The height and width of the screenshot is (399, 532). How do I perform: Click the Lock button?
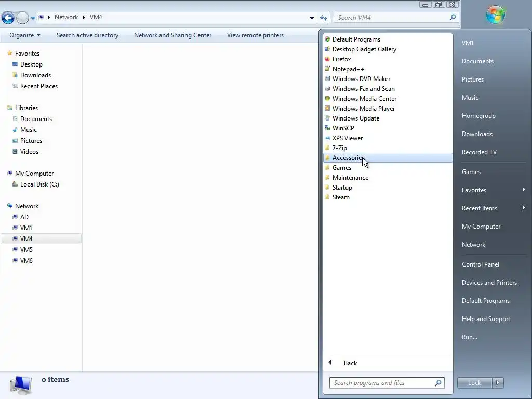474,383
